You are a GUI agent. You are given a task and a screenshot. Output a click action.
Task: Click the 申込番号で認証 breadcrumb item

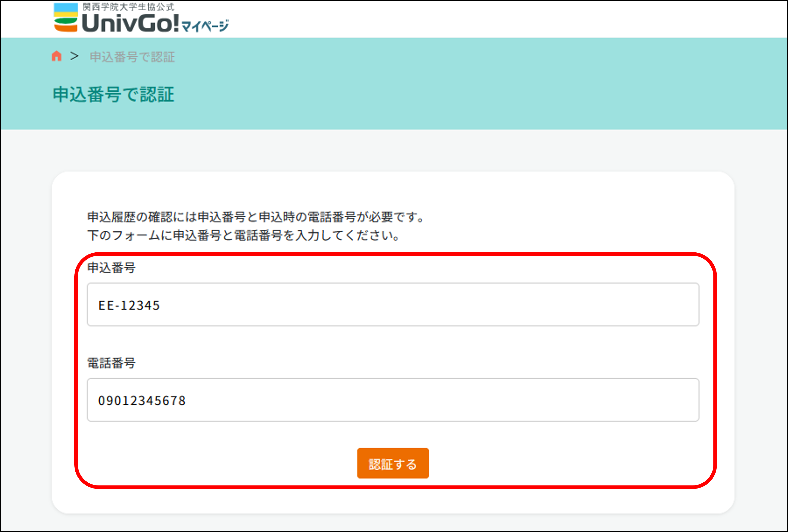(132, 57)
